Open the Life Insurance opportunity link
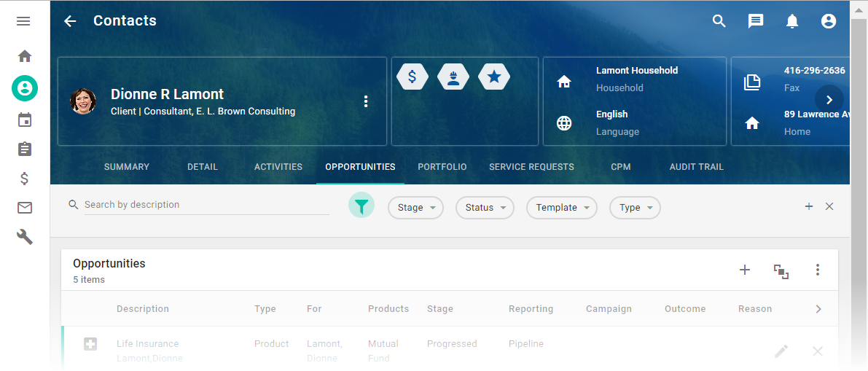Image resolution: width=868 pixels, height=371 pixels. tap(148, 344)
